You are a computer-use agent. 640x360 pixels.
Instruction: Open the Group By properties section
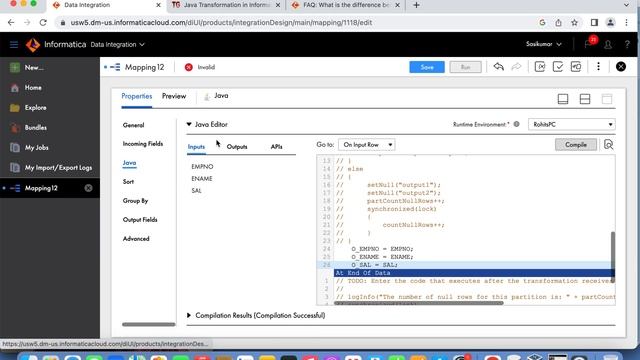[x=136, y=201]
